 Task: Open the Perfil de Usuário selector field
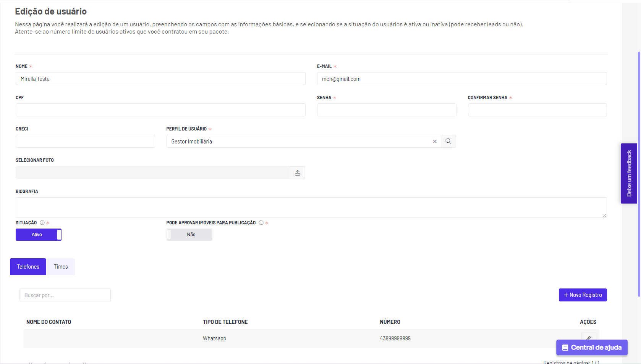pos(299,141)
